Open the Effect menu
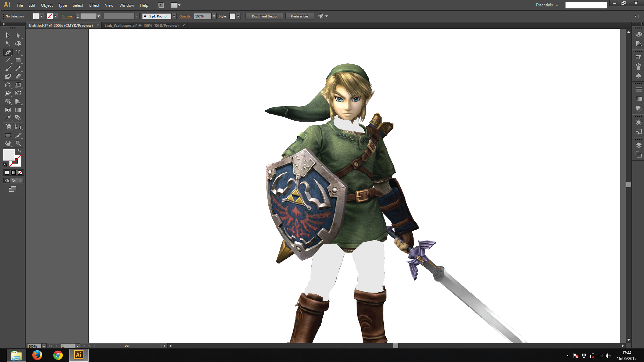This screenshot has height=362, width=644. click(94, 5)
